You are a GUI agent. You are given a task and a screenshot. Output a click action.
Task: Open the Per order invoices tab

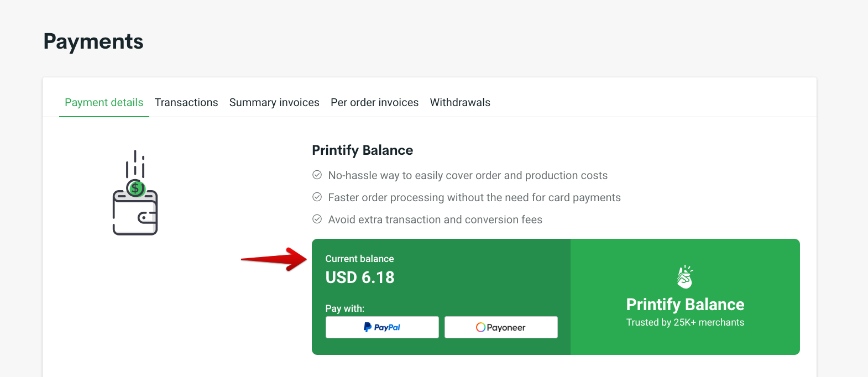[x=374, y=102]
